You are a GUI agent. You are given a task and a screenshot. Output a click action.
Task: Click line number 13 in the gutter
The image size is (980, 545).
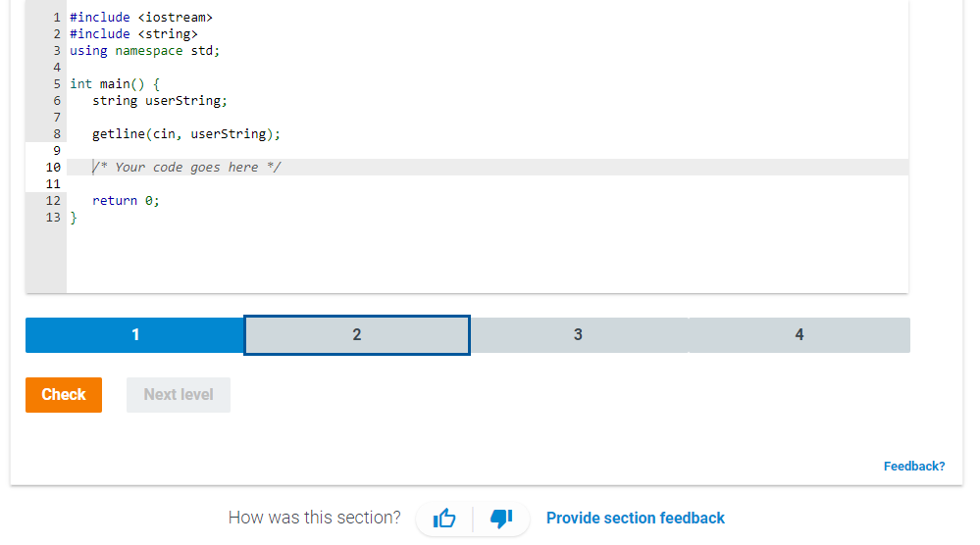pos(53,218)
